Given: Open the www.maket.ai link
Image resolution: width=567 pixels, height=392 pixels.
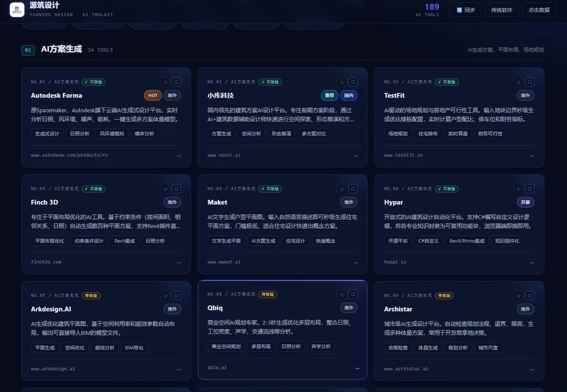Looking at the screenshot, I should (224, 262).
